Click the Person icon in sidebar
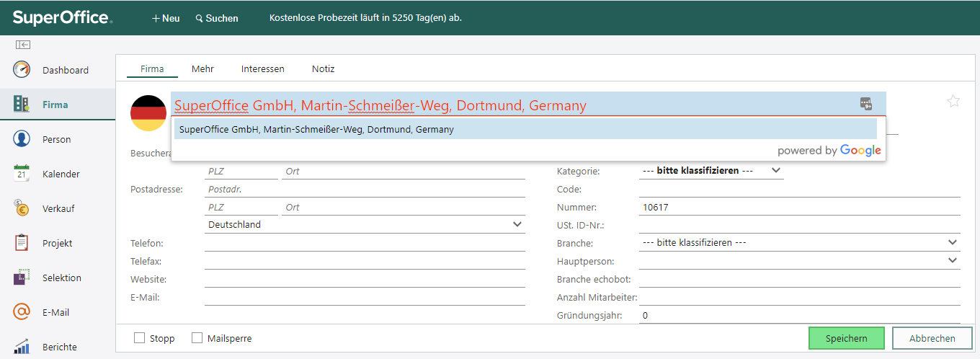The image size is (980, 359). [22, 139]
